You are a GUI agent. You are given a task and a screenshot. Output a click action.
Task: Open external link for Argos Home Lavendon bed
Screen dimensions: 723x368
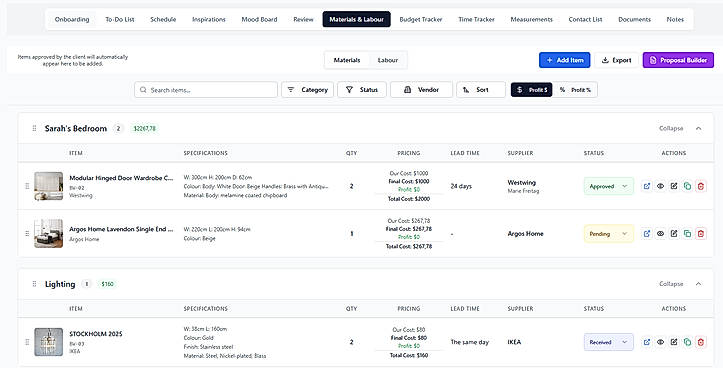(x=647, y=234)
